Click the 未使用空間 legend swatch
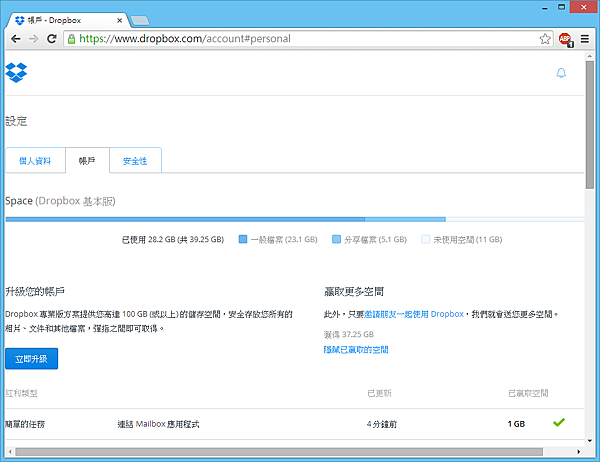This screenshot has width=600, height=462. pos(425,239)
